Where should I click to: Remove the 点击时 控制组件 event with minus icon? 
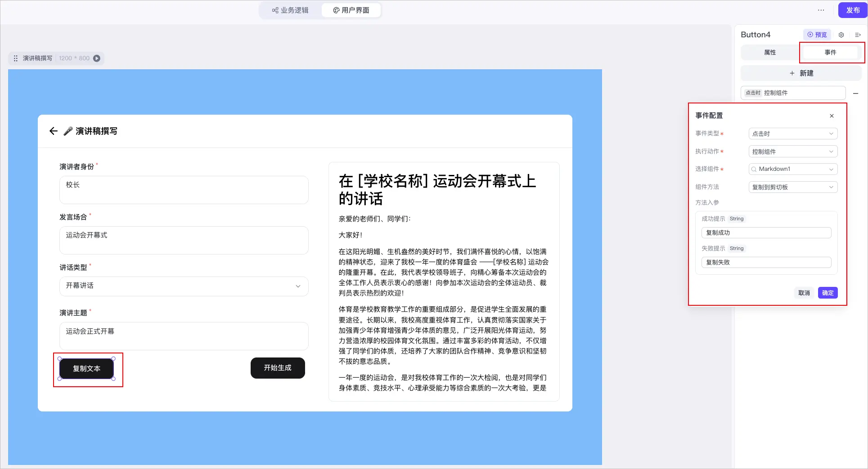click(x=856, y=93)
